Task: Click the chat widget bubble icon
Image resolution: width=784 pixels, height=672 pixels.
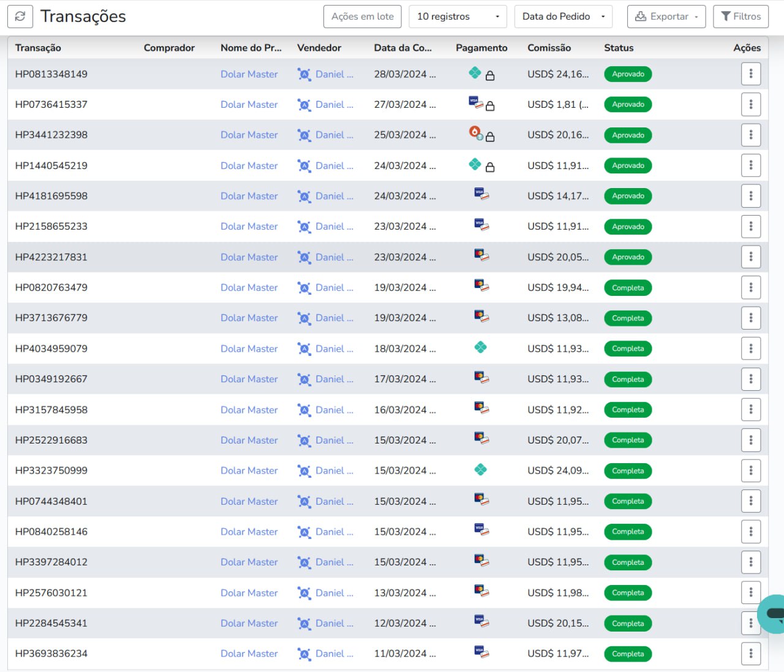Action: click(773, 613)
